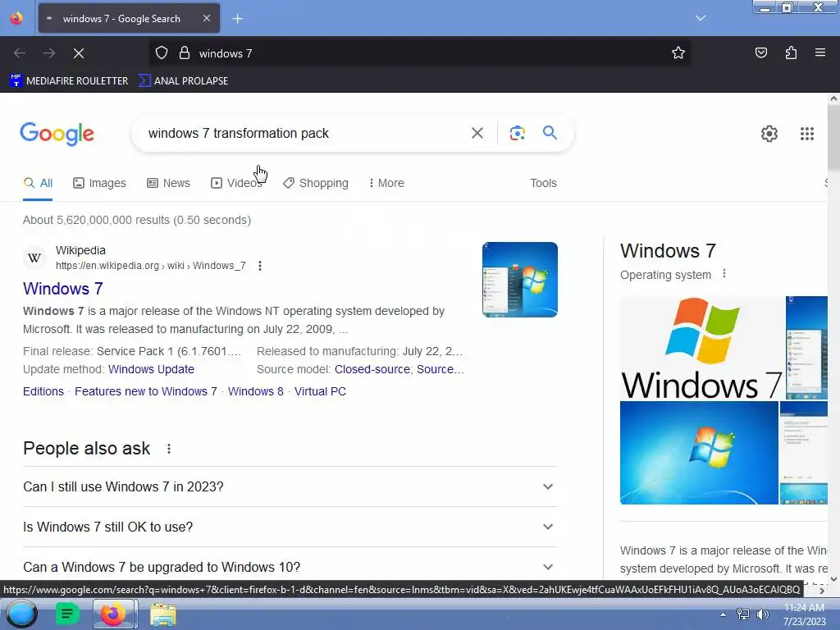Viewport: 840px width, 630px height.
Task: Click Firefox taskbar button
Action: pyautogui.click(x=115, y=614)
